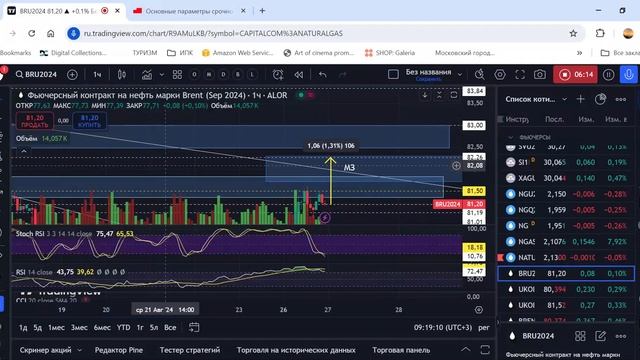Stop the screen recording at 06:14

[x=575, y=74]
